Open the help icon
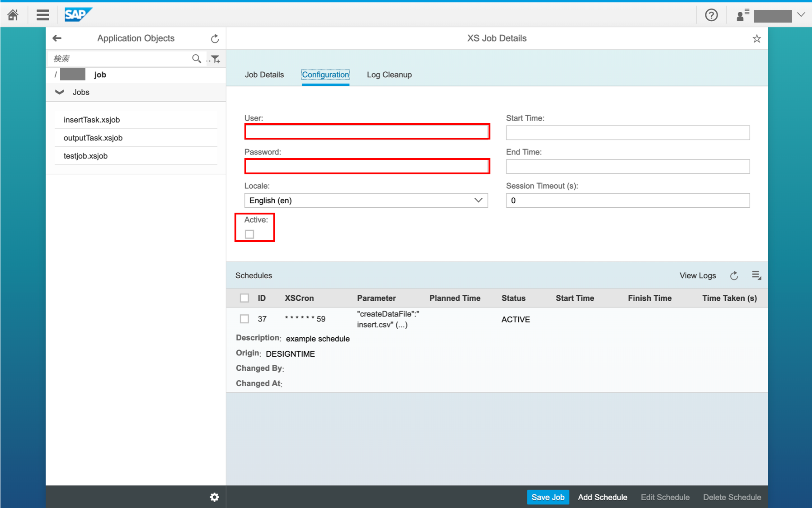812x508 pixels. (711, 15)
